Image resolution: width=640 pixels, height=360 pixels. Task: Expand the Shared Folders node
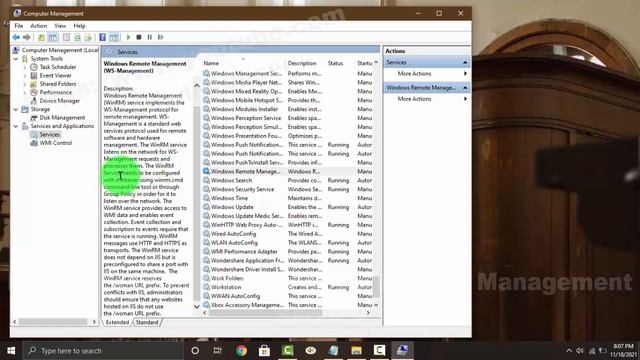(25, 84)
